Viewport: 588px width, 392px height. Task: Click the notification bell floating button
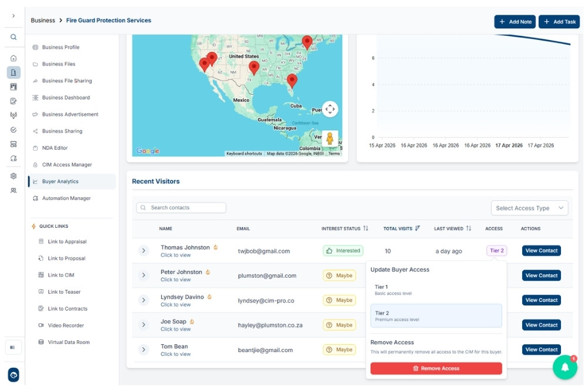[564, 367]
